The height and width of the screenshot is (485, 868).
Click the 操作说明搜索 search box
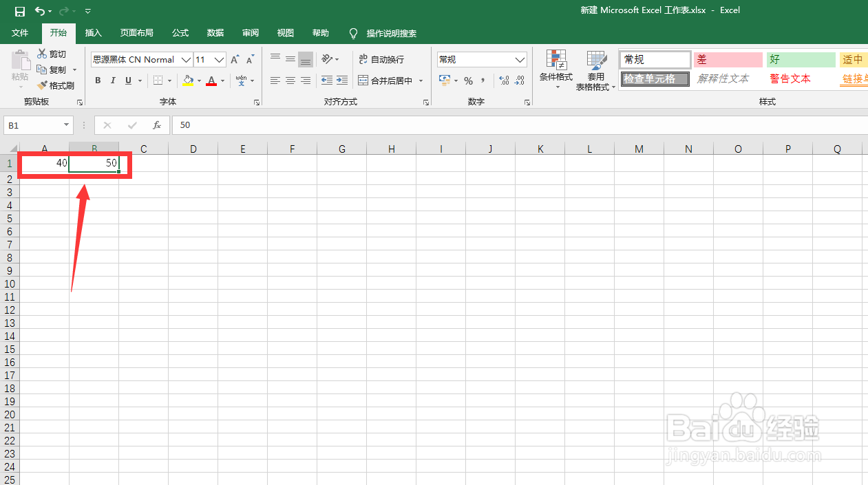tap(383, 33)
